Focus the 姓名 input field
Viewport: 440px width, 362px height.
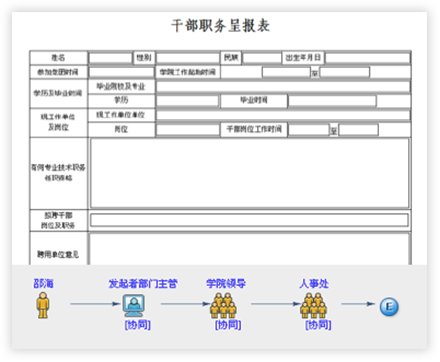click(111, 58)
